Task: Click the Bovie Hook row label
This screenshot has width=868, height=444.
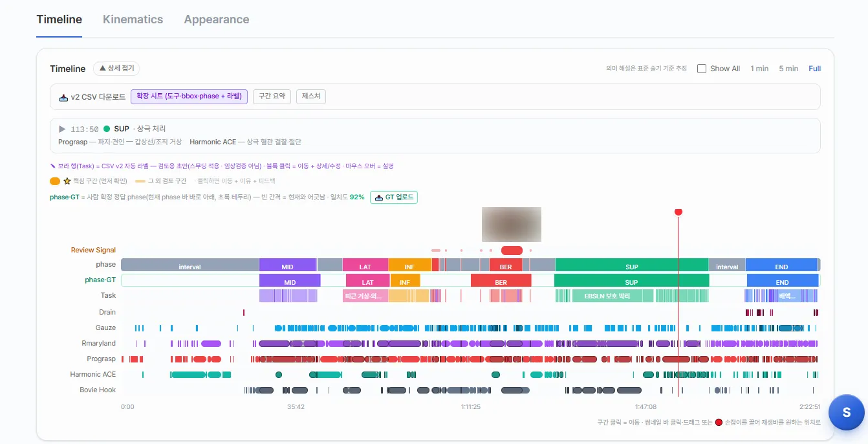Action: pyautogui.click(x=98, y=390)
